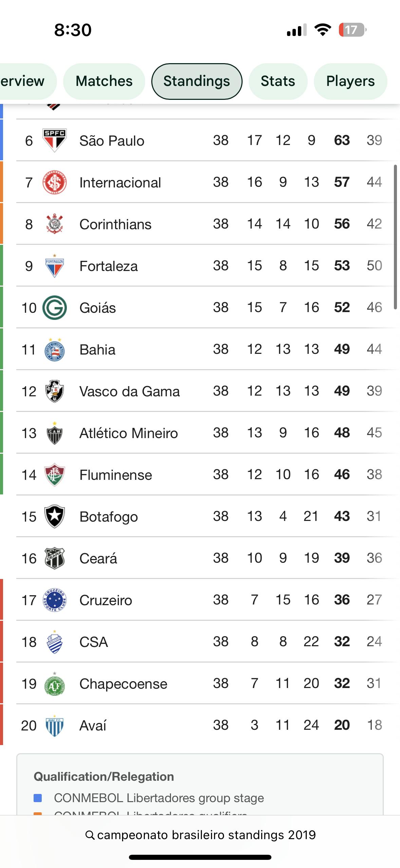
Task: Tap the Avaí striped crest
Action: [54, 725]
